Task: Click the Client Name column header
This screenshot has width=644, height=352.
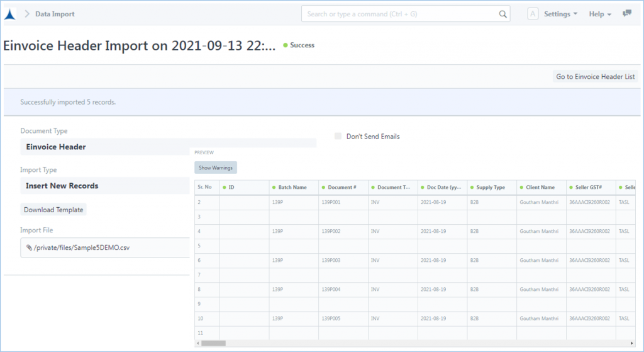Action: (x=541, y=187)
